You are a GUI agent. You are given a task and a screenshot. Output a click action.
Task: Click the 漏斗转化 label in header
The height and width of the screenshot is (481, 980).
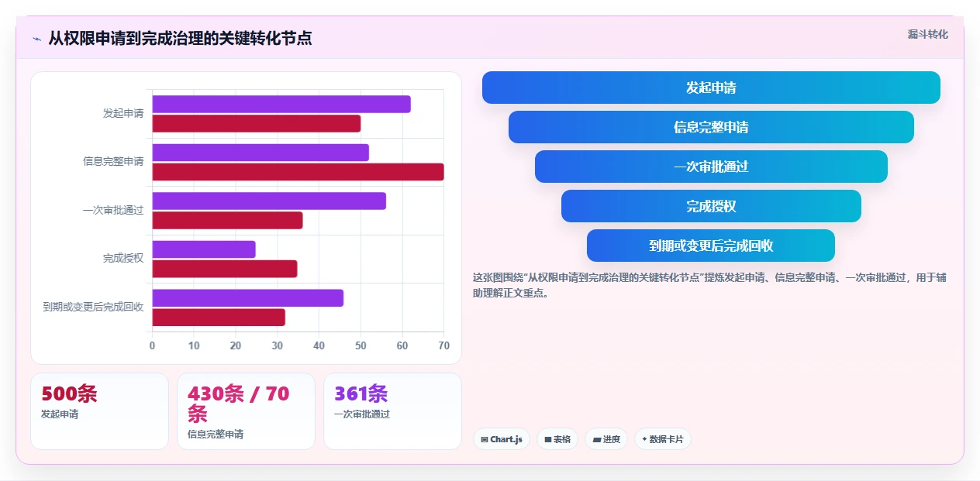tap(928, 34)
